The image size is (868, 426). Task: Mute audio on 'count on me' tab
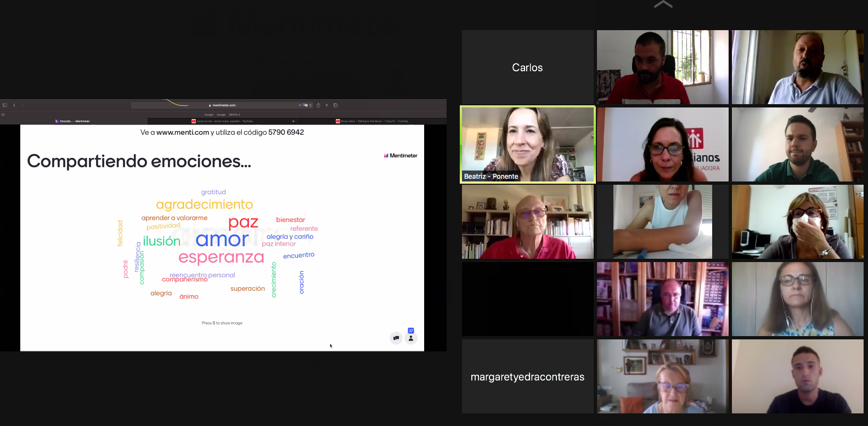294,121
